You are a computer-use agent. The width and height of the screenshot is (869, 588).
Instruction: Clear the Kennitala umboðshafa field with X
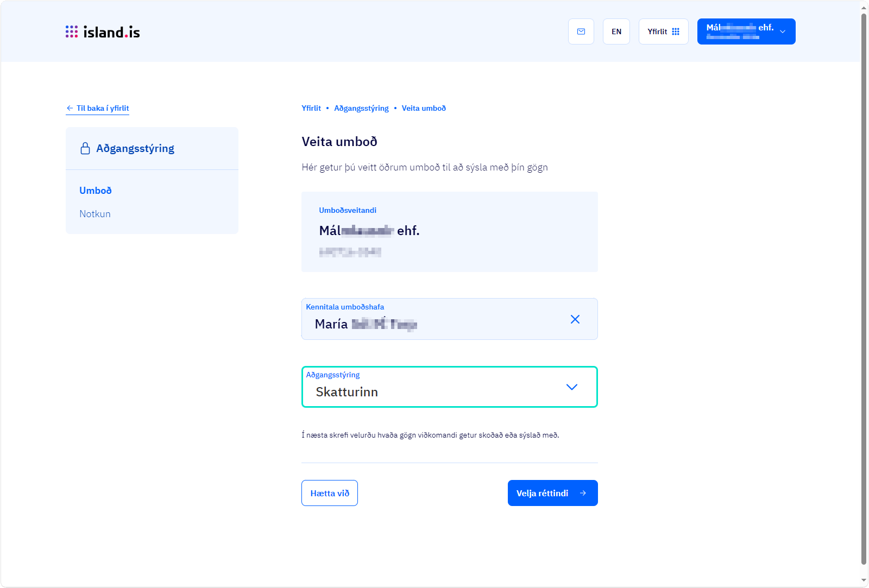tap(575, 319)
